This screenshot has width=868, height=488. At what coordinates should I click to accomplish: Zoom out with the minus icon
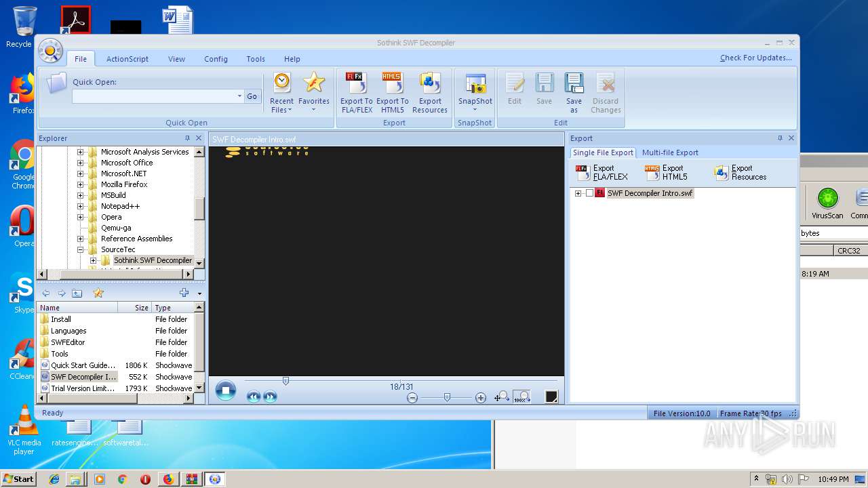coord(412,398)
